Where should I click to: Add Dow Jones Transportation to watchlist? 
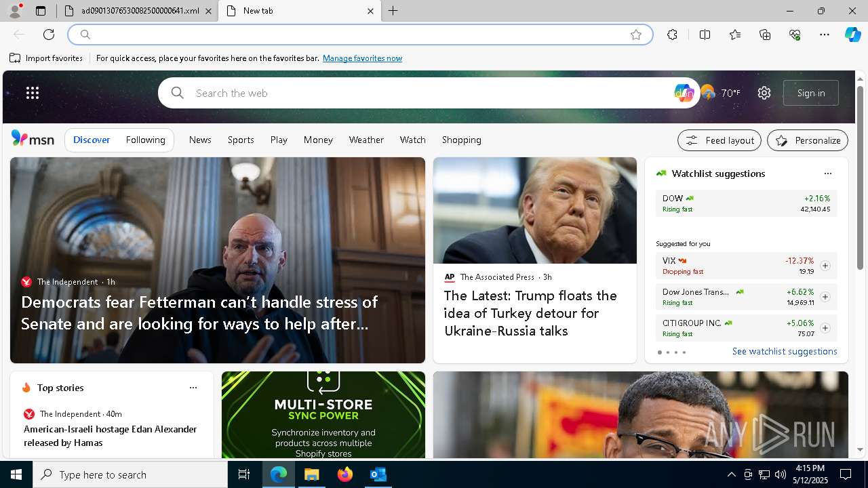tap(825, 297)
